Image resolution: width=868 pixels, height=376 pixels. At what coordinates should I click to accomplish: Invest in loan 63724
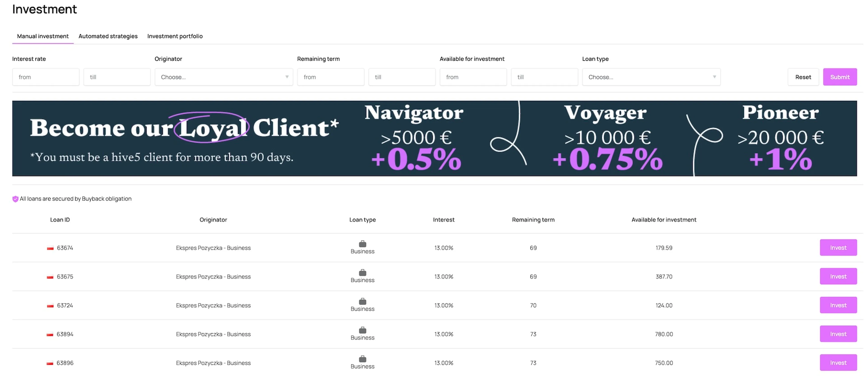click(x=838, y=305)
